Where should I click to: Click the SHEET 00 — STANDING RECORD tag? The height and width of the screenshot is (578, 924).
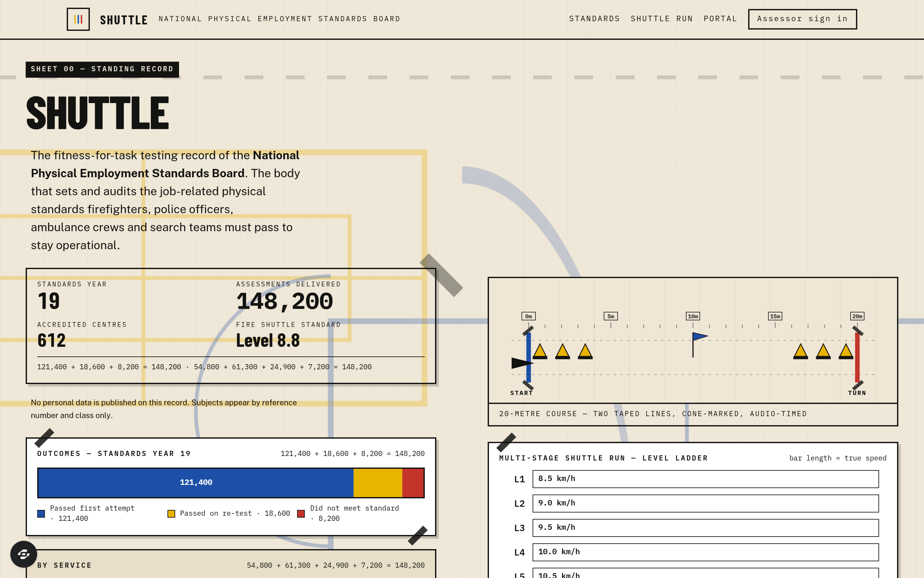click(102, 69)
